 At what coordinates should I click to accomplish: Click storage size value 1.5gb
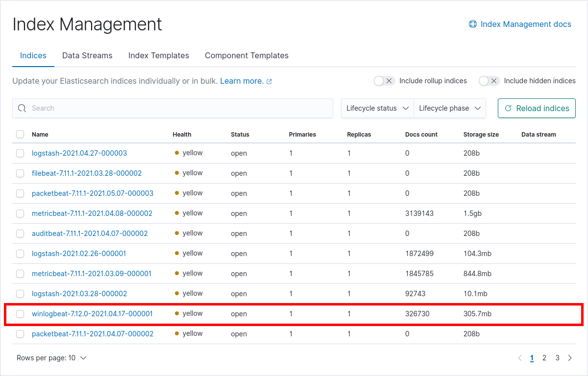473,213
